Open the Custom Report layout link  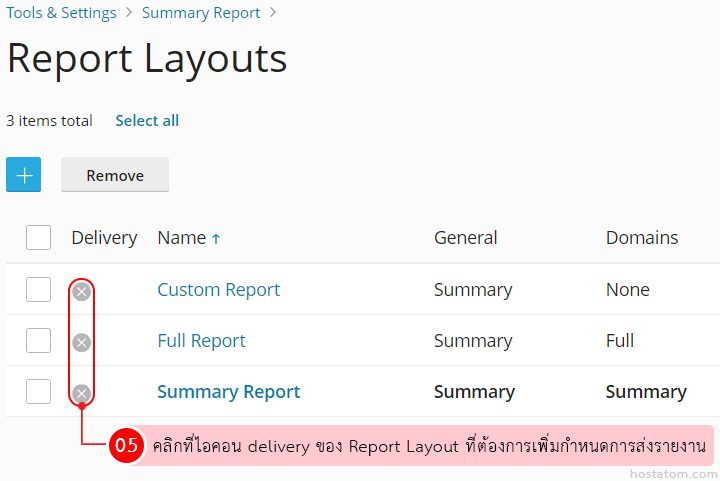click(x=218, y=290)
